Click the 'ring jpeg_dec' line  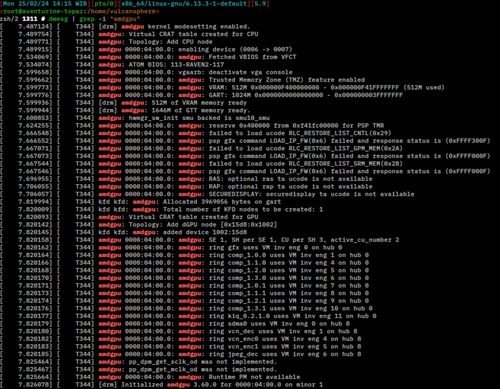tap(285, 354)
